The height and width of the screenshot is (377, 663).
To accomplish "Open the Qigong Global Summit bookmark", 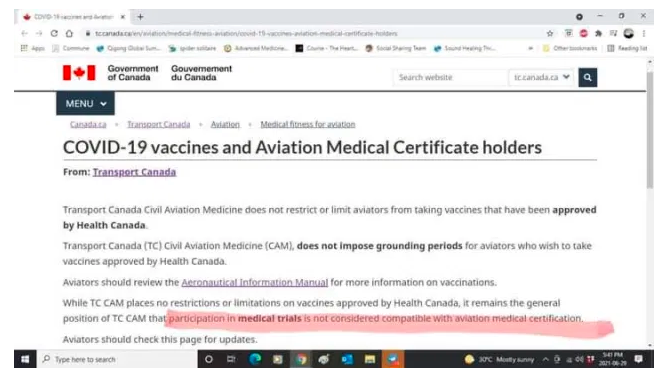I will click(x=129, y=48).
